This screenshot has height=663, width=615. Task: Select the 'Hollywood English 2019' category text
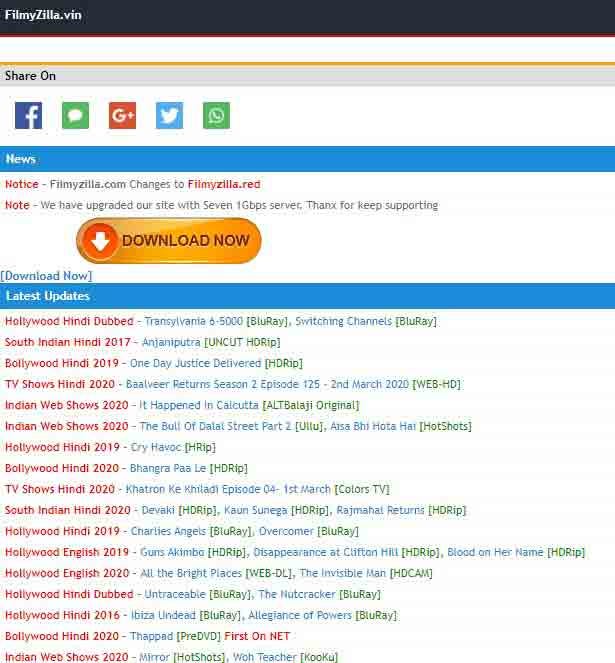[x=66, y=552]
